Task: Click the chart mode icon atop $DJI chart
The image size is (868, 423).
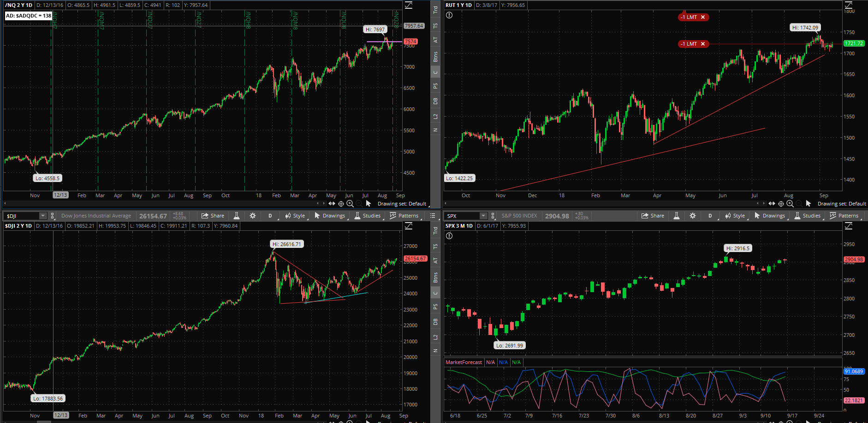Action: tap(409, 226)
